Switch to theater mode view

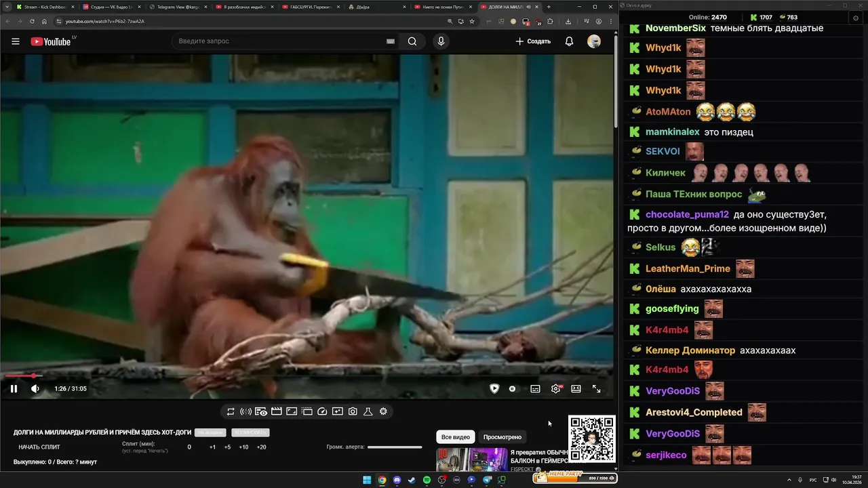[x=576, y=388]
